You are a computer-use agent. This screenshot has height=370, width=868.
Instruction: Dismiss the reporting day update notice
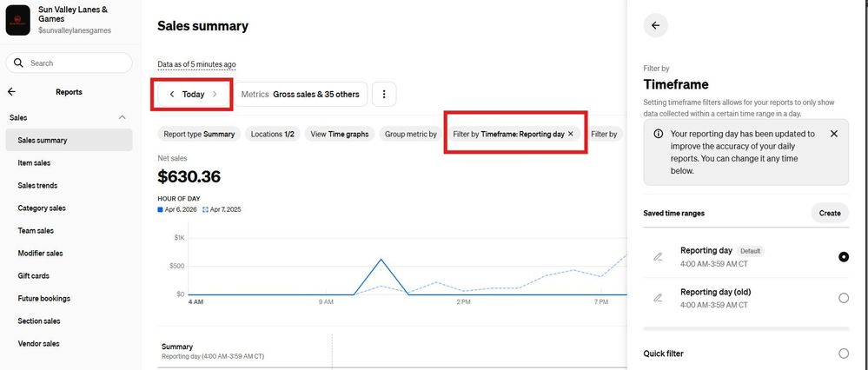pos(833,134)
